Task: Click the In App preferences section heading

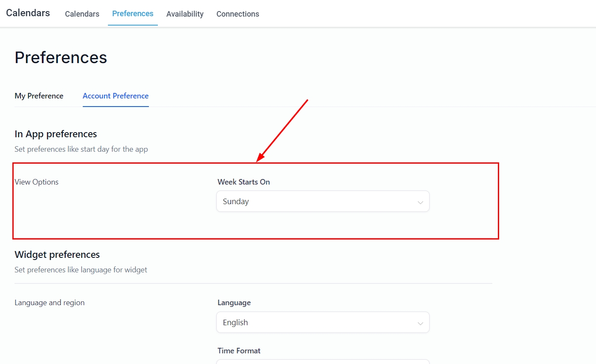Action: click(x=56, y=134)
